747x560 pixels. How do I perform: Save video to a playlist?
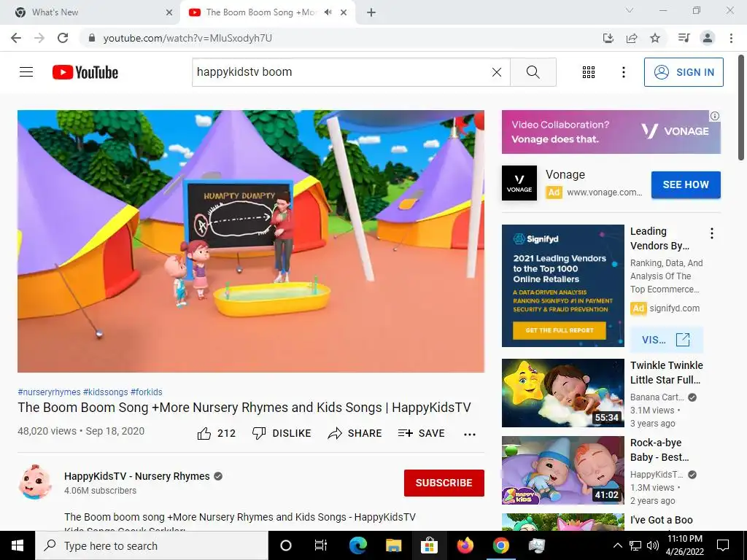point(422,433)
